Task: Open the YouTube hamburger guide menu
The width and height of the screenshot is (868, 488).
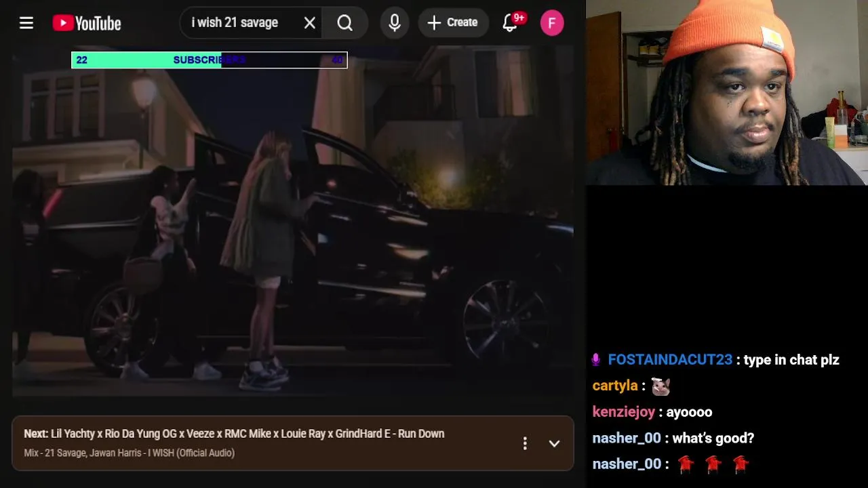Action: click(26, 23)
